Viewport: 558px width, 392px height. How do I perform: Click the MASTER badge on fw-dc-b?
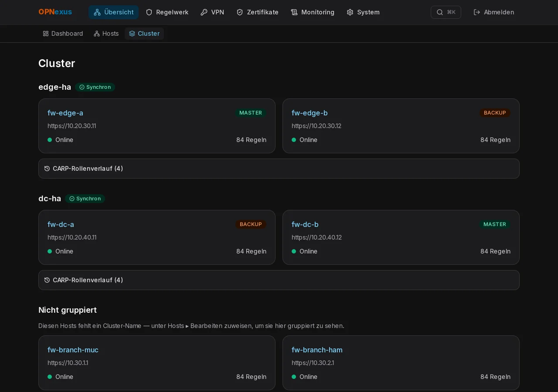point(495,224)
